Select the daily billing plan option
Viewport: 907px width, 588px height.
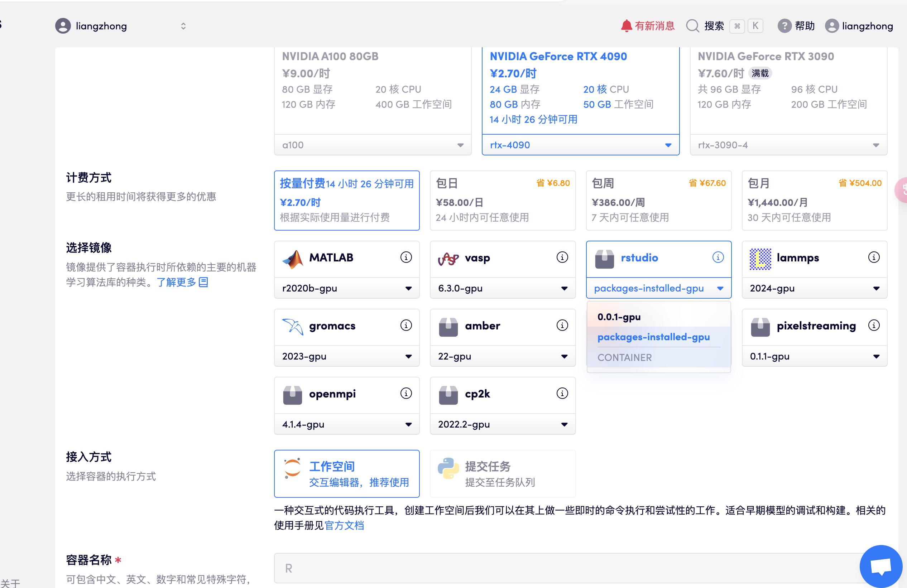[502, 201]
